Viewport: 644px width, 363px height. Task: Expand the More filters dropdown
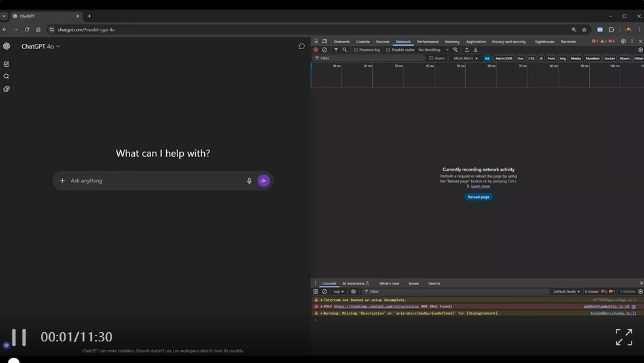pos(465,58)
